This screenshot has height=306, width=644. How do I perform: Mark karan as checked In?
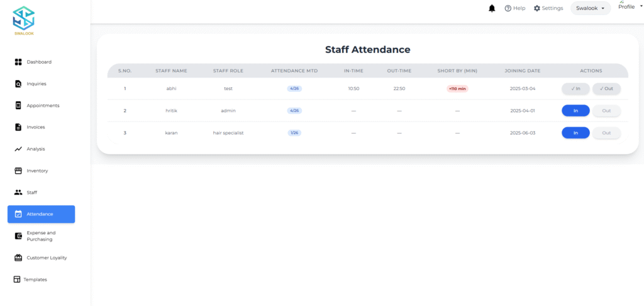(575, 133)
